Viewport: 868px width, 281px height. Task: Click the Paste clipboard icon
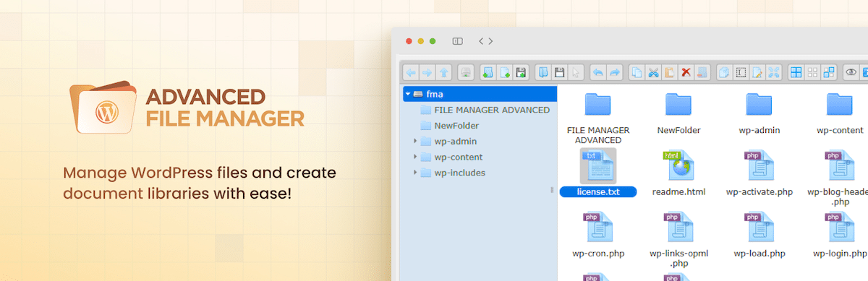(669, 72)
